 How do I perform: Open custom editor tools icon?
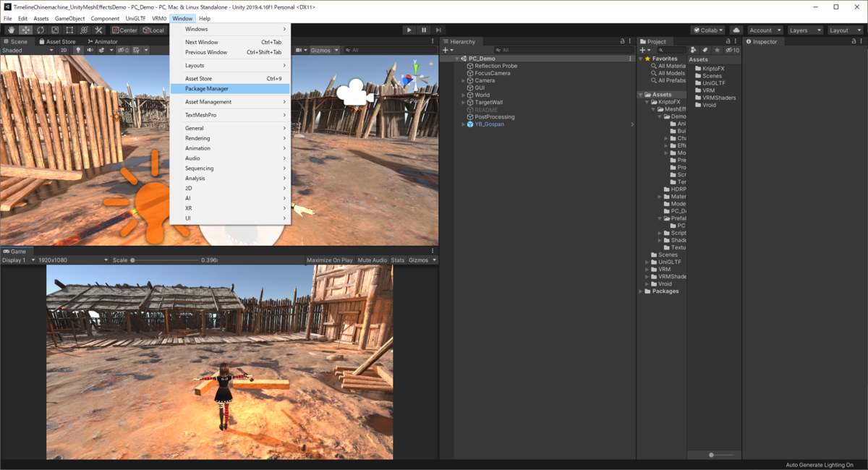coord(98,30)
